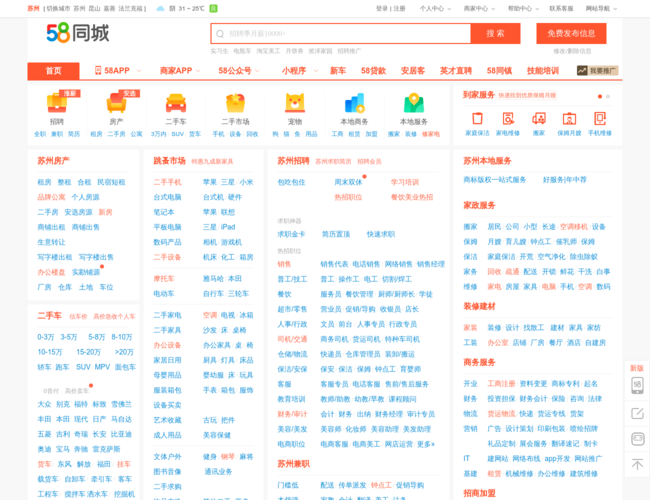Viewport: 650px width, 500px height.
Task: Click the 联系客服 link
Action: pyautogui.click(x=561, y=8)
